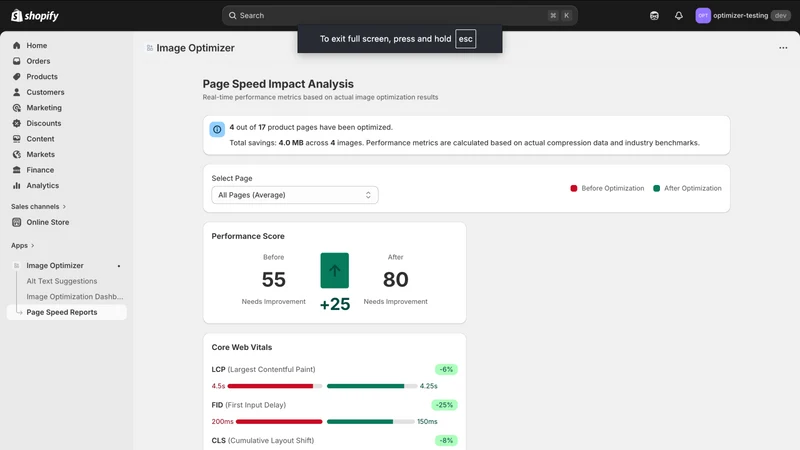
Task: Click the red FID before bar
Action: click(x=279, y=421)
